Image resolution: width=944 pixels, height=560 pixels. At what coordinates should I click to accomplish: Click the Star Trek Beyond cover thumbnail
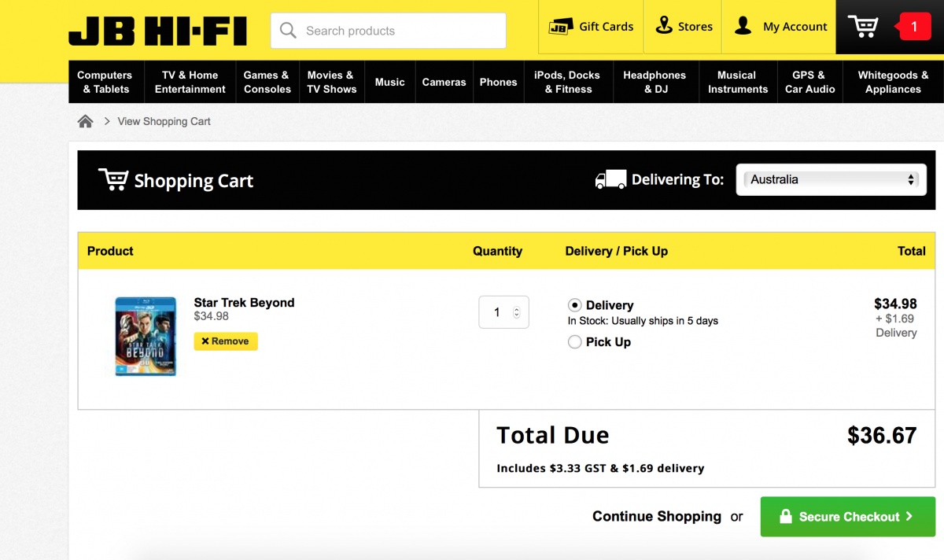point(146,337)
